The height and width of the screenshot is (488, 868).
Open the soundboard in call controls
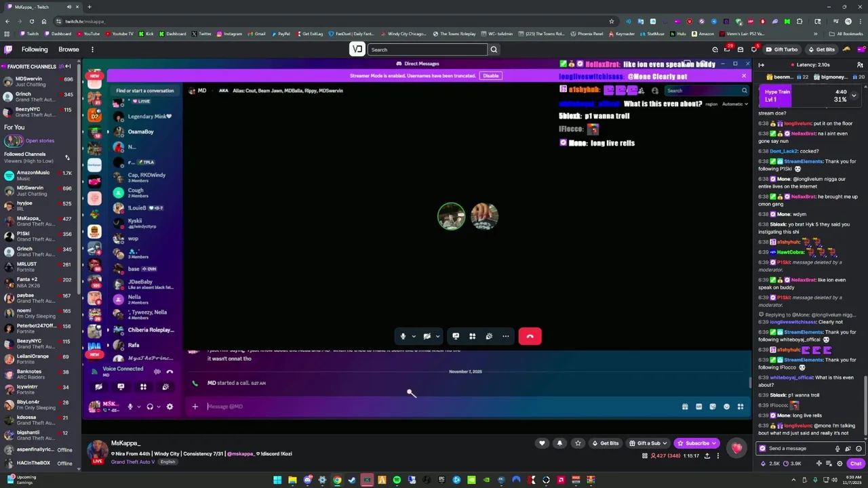(489, 336)
